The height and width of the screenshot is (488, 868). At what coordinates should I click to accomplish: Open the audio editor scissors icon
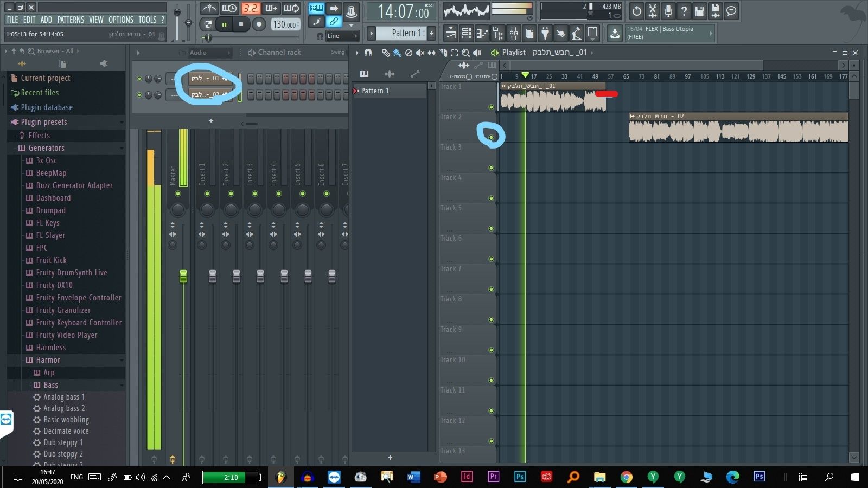(x=653, y=10)
